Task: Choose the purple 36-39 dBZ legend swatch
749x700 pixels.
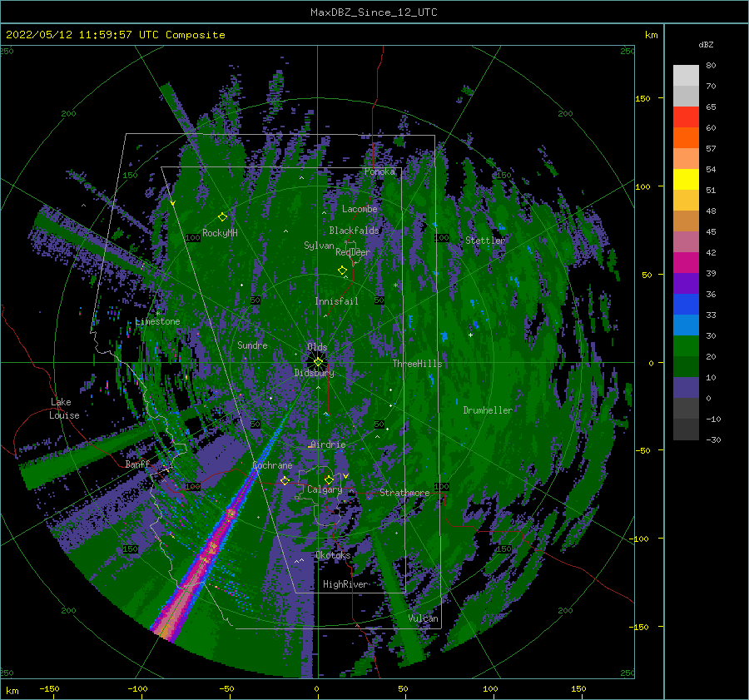Action: 686,284
